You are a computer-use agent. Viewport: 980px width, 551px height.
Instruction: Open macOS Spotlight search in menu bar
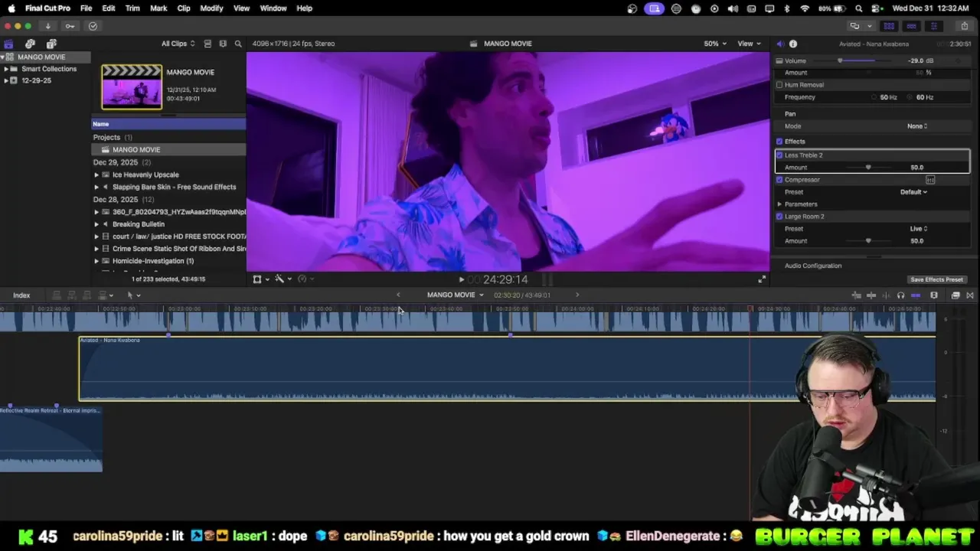tap(859, 8)
